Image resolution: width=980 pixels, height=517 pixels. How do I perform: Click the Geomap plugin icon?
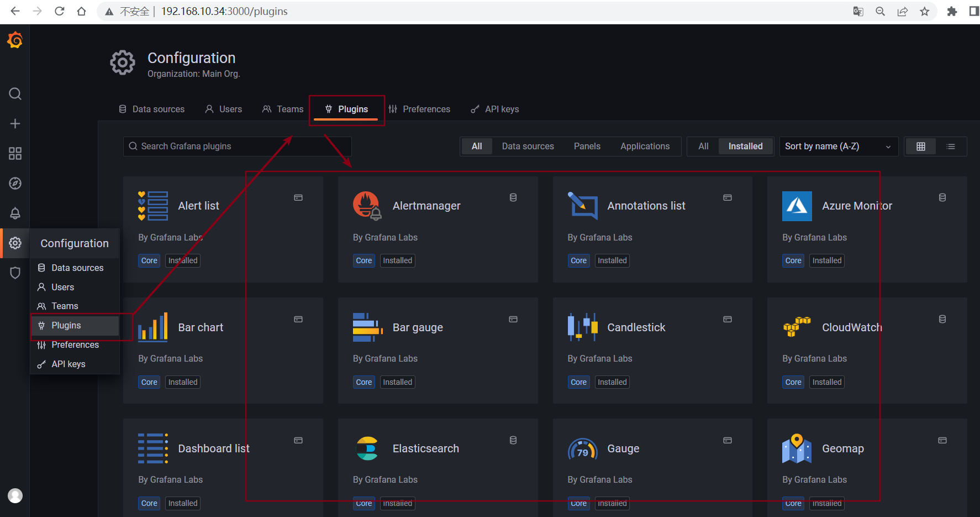tap(797, 448)
